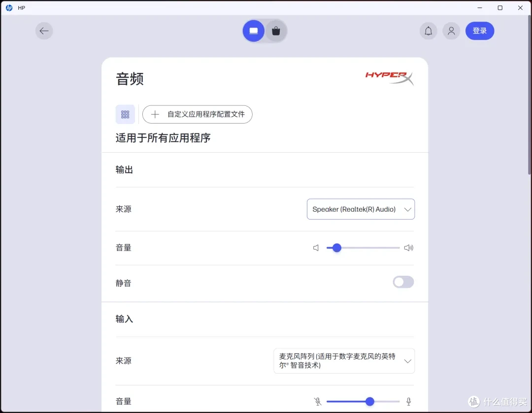Open notifications bell

428,31
